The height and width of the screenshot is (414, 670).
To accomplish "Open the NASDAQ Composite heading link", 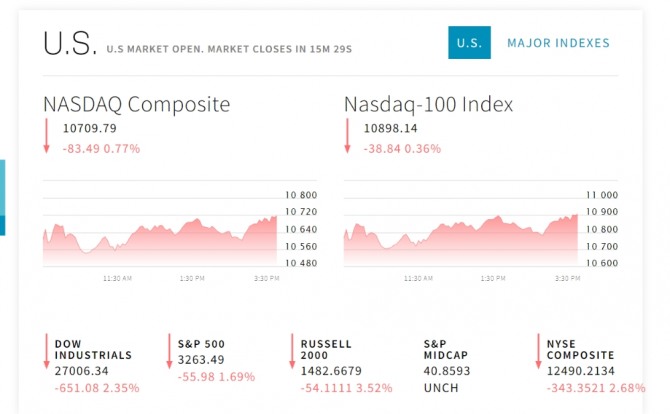I will [136, 104].
